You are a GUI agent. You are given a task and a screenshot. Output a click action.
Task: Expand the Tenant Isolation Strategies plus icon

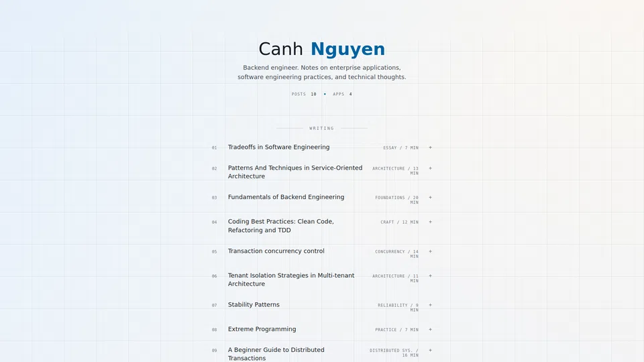pos(430,276)
